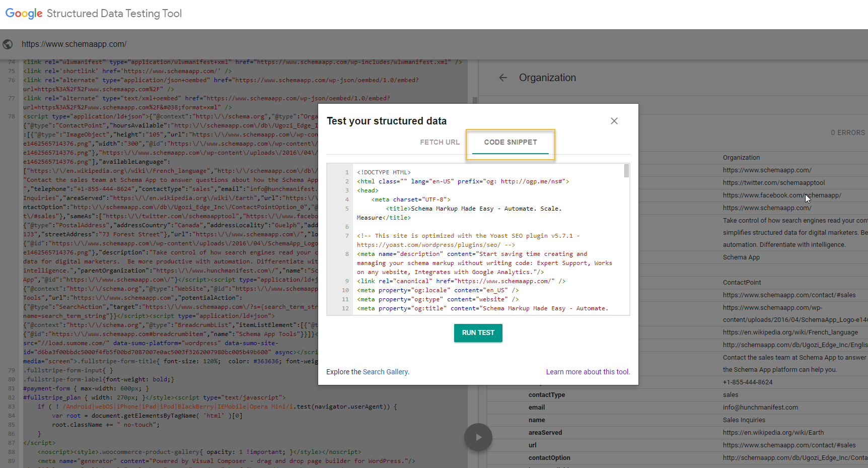The width and height of the screenshot is (868, 468).
Task: Click the round play button
Action: 478,437
